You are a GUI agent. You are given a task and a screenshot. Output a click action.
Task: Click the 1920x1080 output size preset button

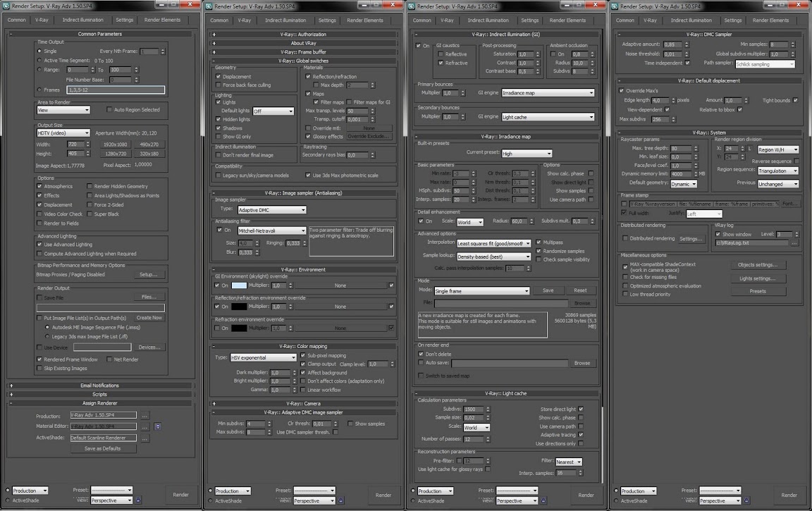115,144
